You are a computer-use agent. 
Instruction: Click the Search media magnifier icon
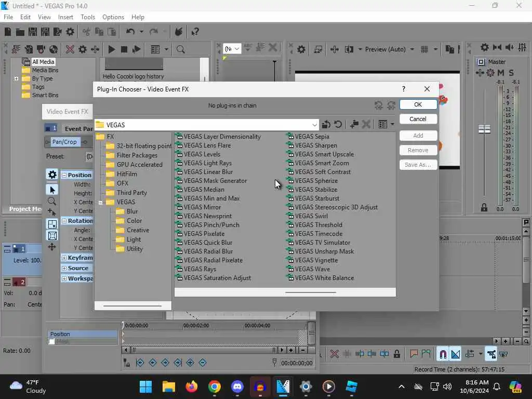coord(180,49)
